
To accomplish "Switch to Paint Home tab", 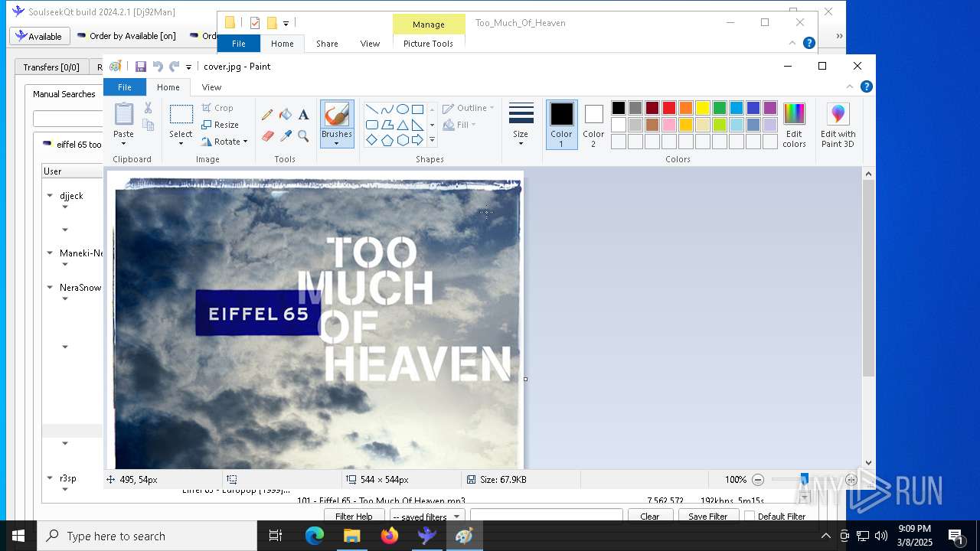I will [x=168, y=87].
